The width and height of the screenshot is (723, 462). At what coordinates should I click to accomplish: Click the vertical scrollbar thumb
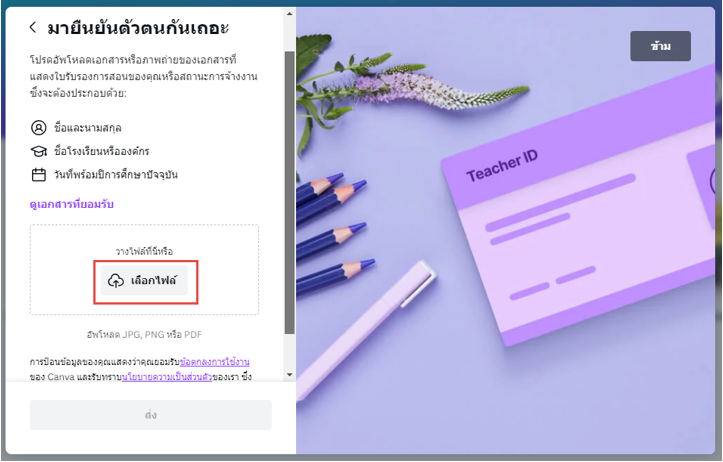coord(290,193)
